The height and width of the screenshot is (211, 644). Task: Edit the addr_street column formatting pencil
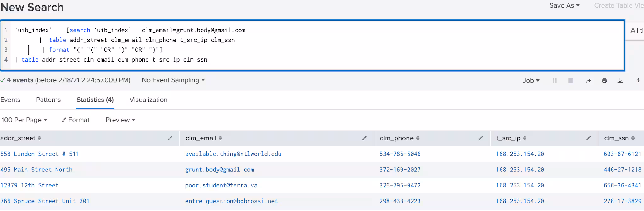click(170, 138)
